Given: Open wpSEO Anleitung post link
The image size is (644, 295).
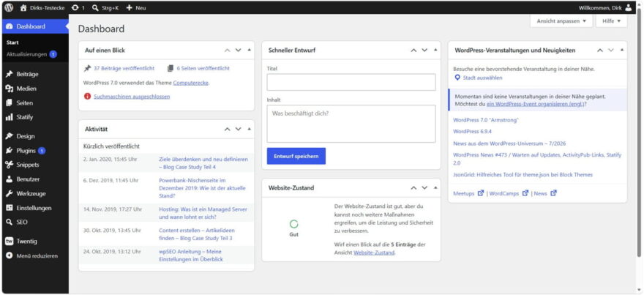Looking at the screenshot, I should [x=192, y=255].
